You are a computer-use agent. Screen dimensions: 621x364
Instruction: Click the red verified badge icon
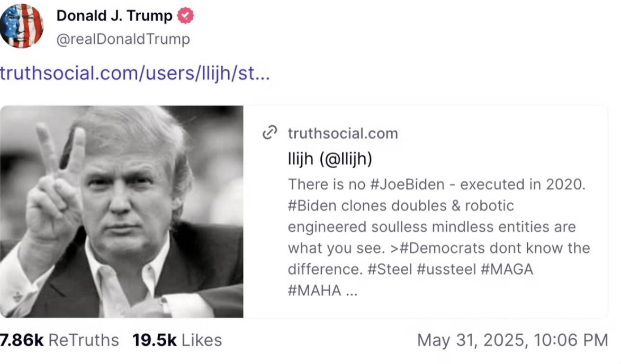(185, 16)
